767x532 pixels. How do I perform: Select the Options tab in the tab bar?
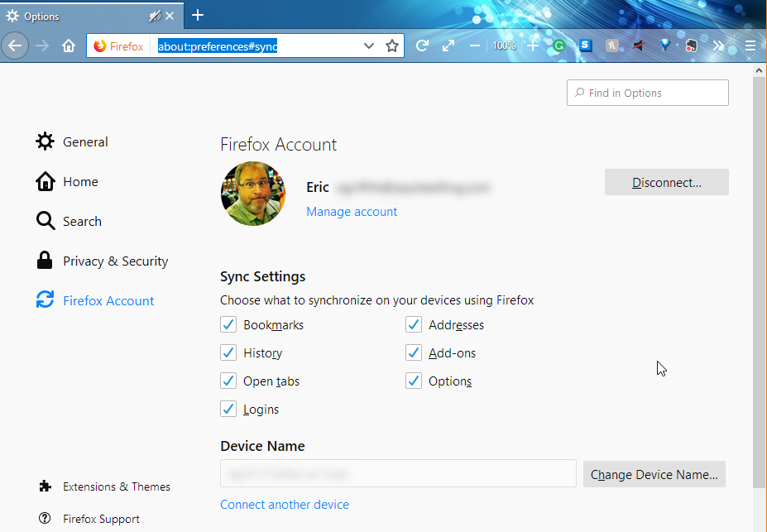tap(92, 17)
